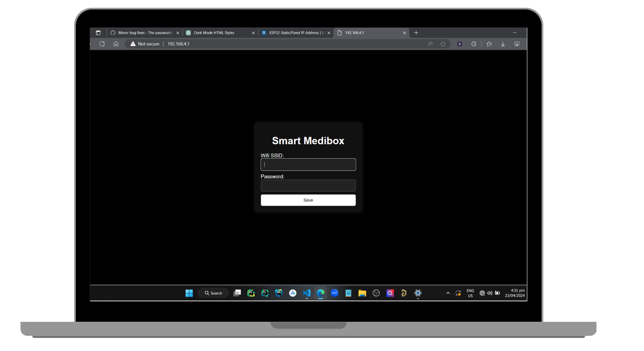Toggle the volume/speaker icon in taskbar
This screenshot has width=644, height=351.
(x=489, y=293)
